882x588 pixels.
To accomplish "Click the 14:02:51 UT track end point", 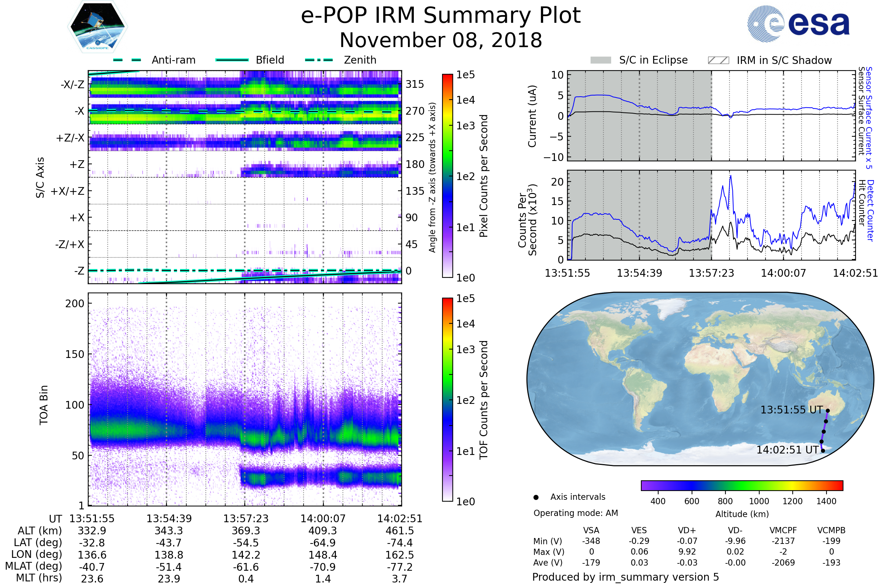I will tap(823, 451).
